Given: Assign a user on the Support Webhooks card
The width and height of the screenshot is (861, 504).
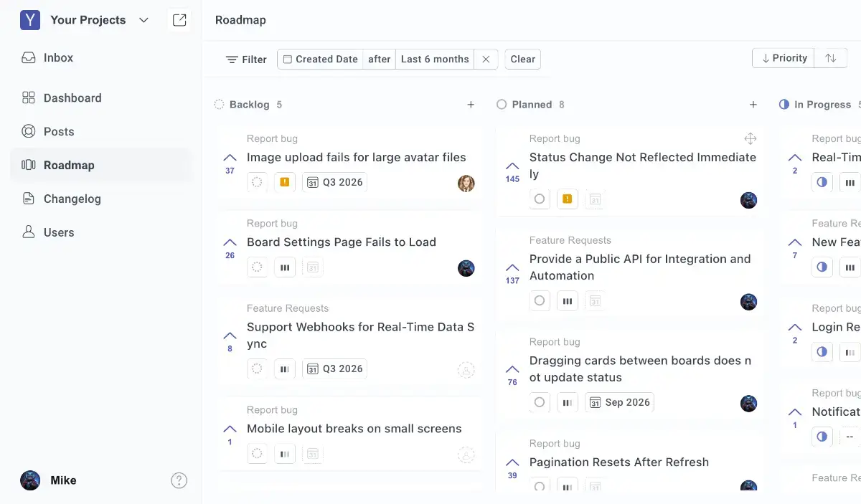Looking at the screenshot, I should click(x=466, y=370).
